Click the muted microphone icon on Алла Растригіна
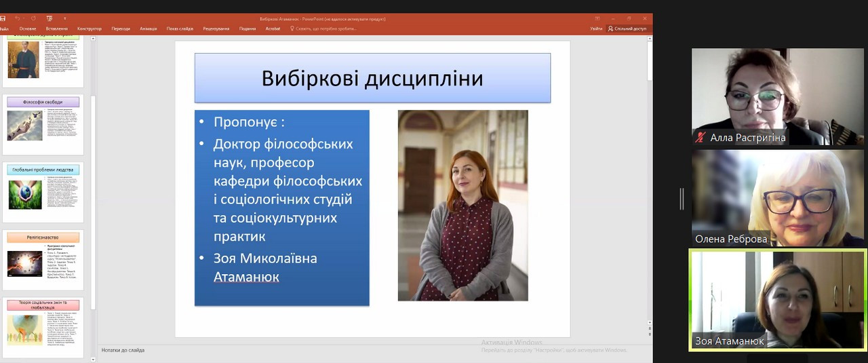 point(701,138)
